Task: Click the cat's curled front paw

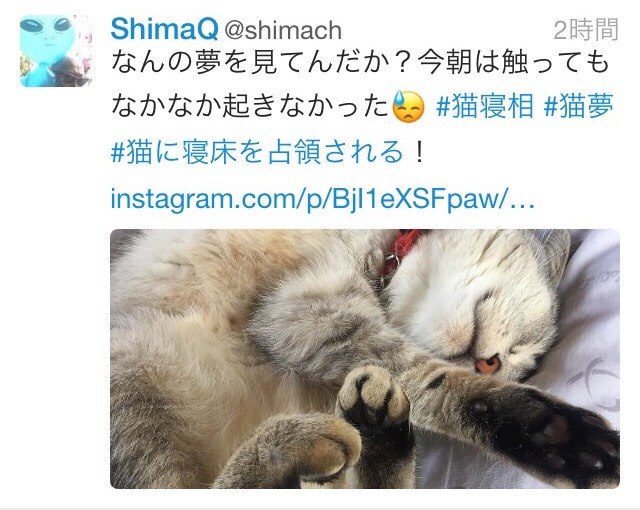Action: tap(373, 398)
